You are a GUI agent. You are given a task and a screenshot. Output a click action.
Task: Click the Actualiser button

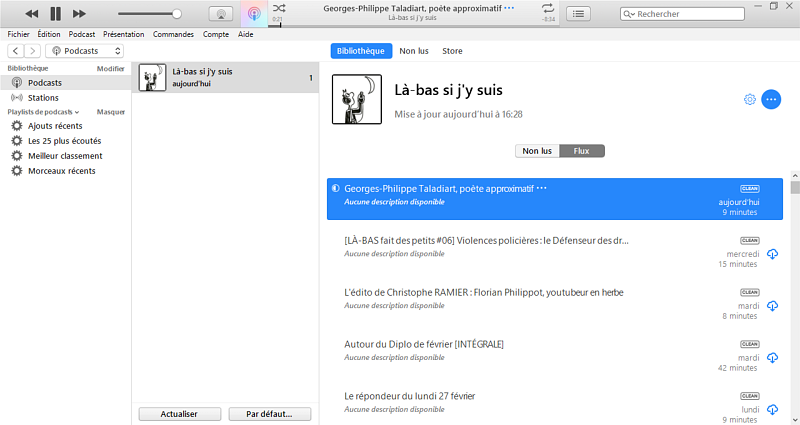180,414
